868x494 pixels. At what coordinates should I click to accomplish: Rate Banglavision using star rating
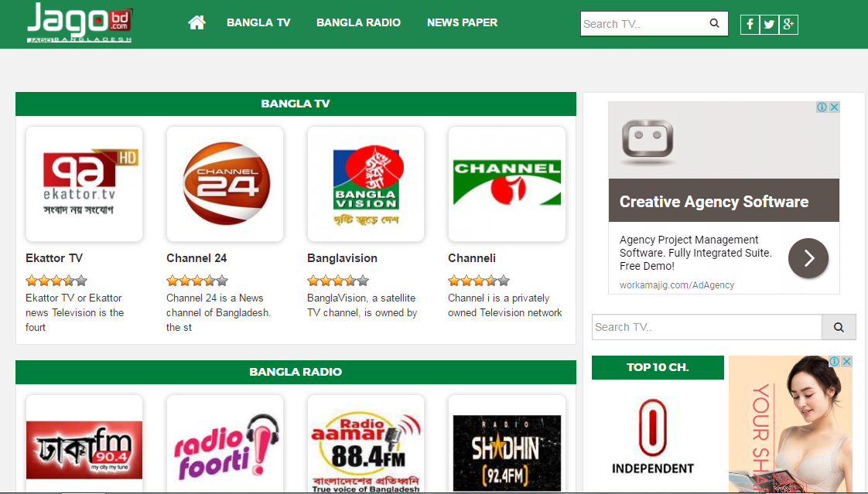tap(337, 281)
